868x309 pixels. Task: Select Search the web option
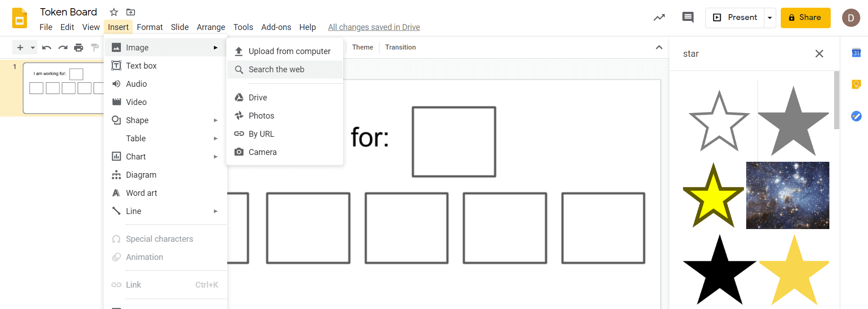click(x=276, y=69)
